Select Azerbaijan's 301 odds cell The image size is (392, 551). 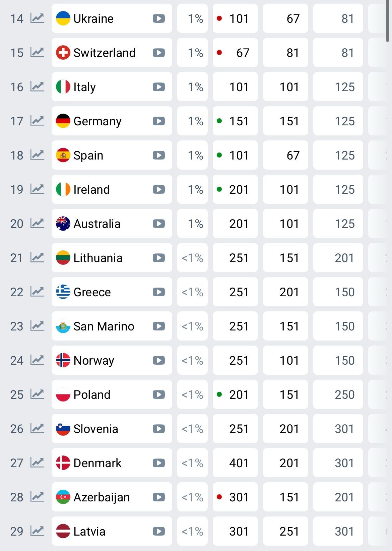point(235,497)
